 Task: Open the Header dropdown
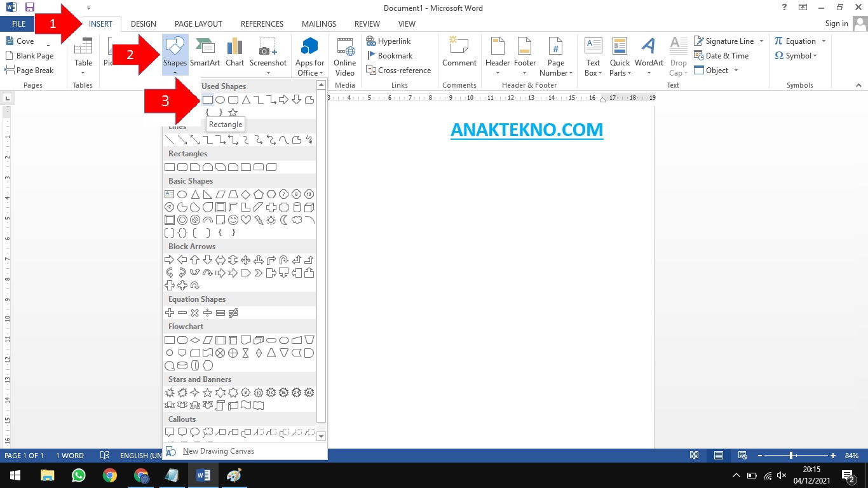pos(498,56)
